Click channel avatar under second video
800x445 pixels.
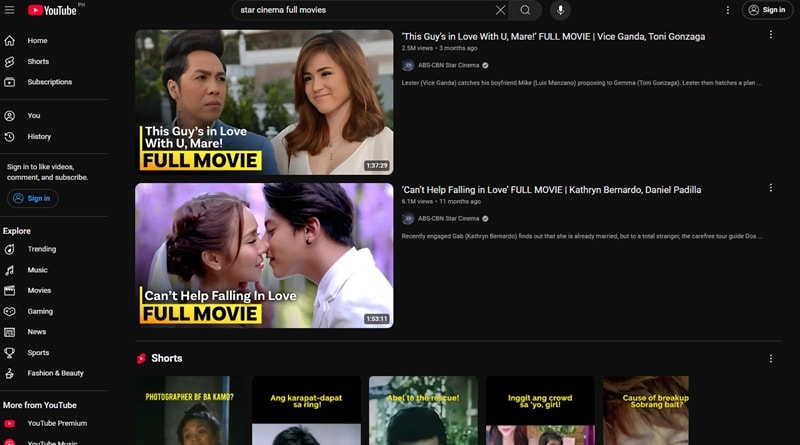408,218
